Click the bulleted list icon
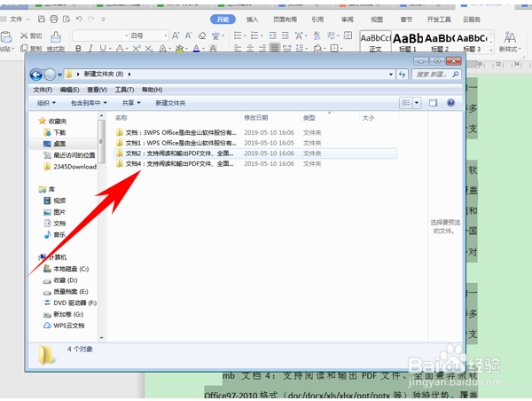The width and height of the screenshot is (532, 401). (238, 35)
